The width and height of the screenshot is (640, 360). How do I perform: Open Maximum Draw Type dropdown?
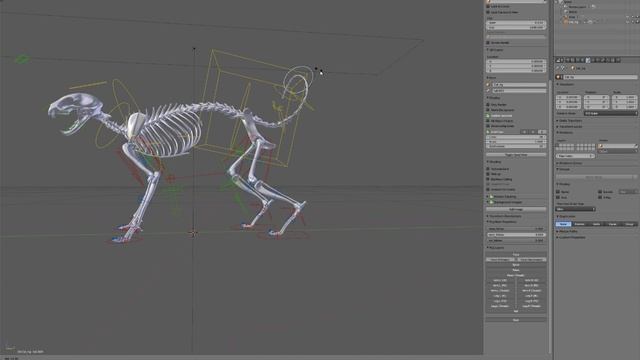575,209
